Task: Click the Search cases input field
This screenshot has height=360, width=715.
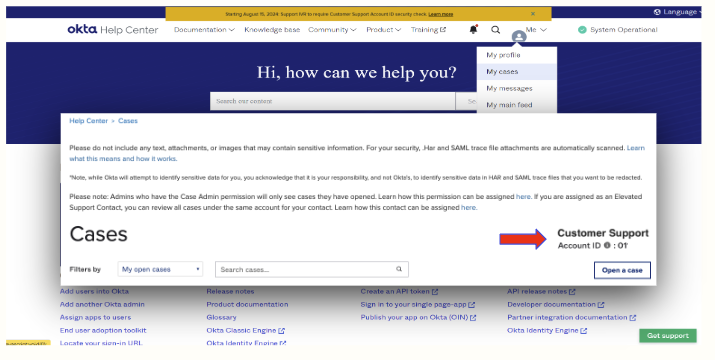Action: [x=311, y=269]
